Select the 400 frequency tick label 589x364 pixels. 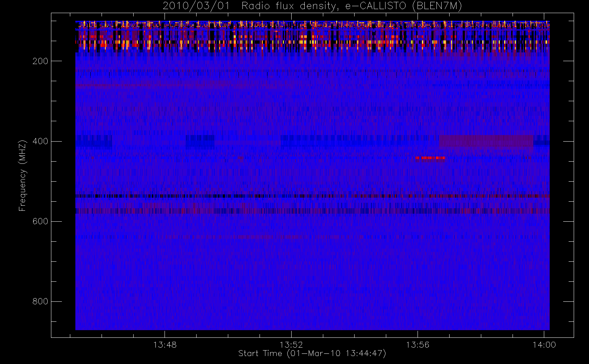click(x=40, y=141)
